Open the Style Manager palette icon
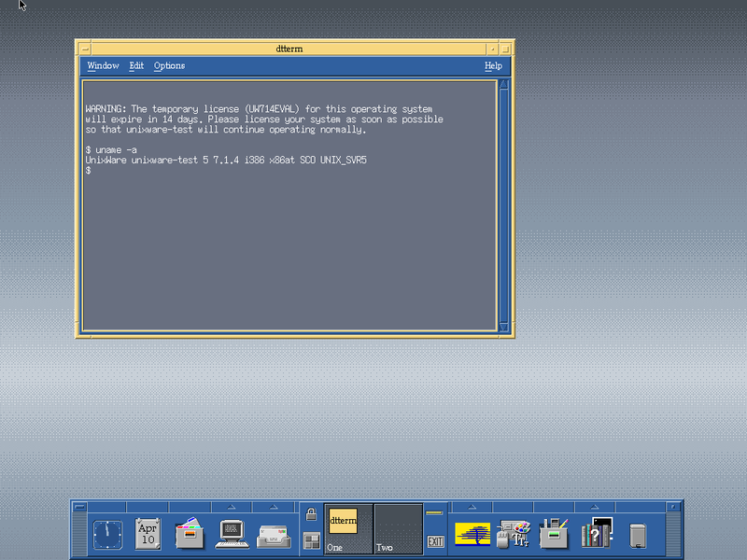The width and height of the screenshot is (747, 560). point(513,534)
